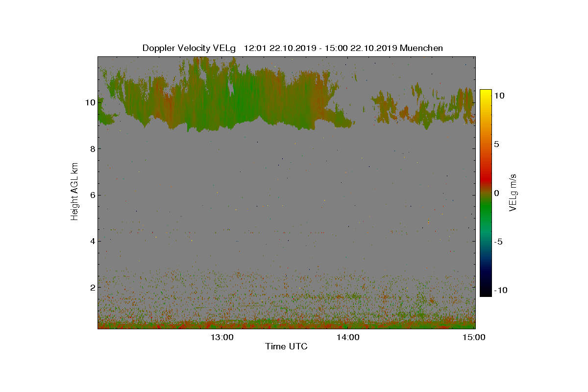This screenshot has width=588, height=392.
Task: Click the height tick label "8"
Action: tap(92, 148)
